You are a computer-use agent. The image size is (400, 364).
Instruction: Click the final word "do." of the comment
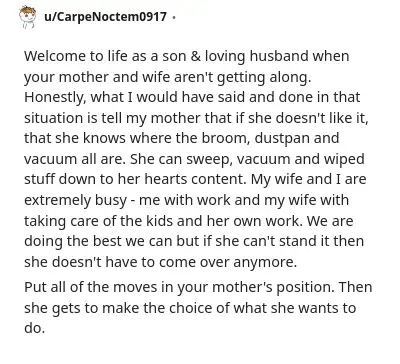[34, 328]
